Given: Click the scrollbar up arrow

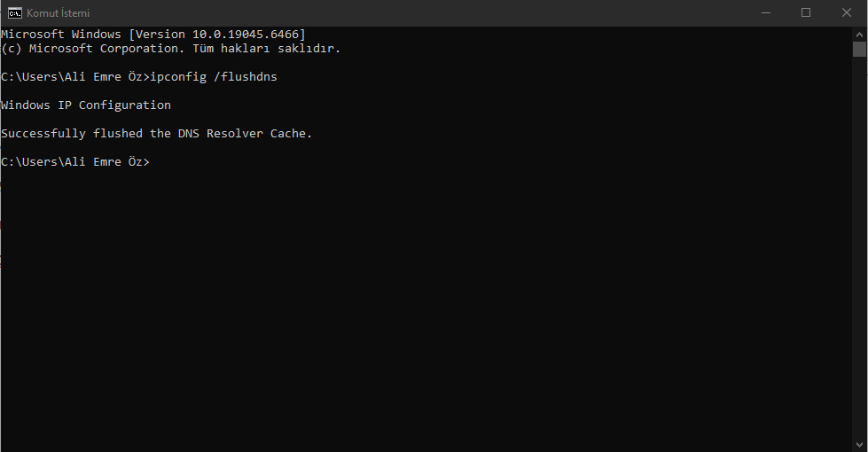Looking at the screenshot, I should tap(859, 33).
